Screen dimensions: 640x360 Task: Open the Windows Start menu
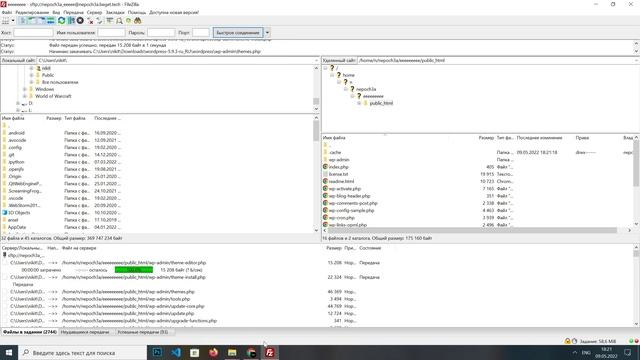[x=9, y=353]
